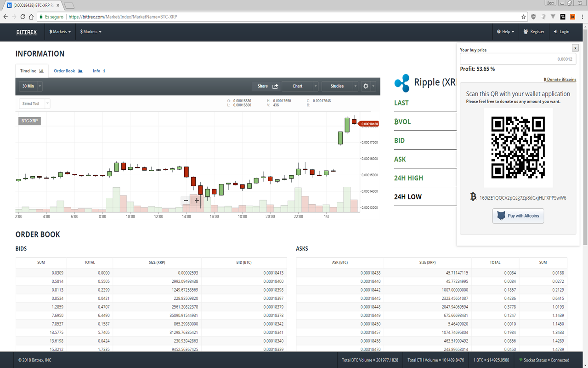Click the 30 Min button
The width and height of the screenshot is (588, 368).
(x=28, y=86)
